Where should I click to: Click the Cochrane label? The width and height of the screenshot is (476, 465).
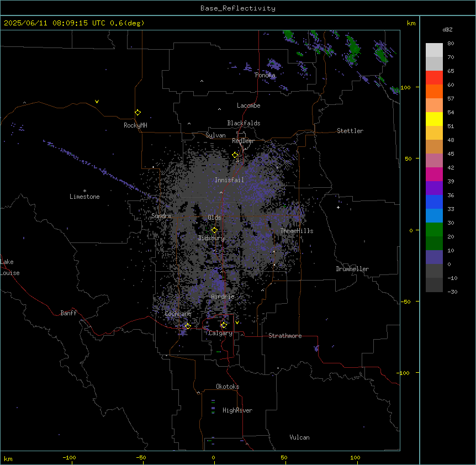click(178, 314)
